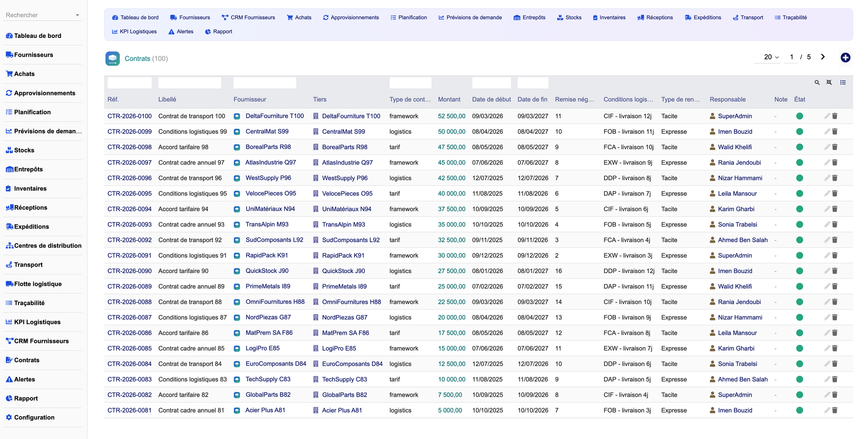Click supplier icon next to QuickStock J90

click(x=237, y=271)
